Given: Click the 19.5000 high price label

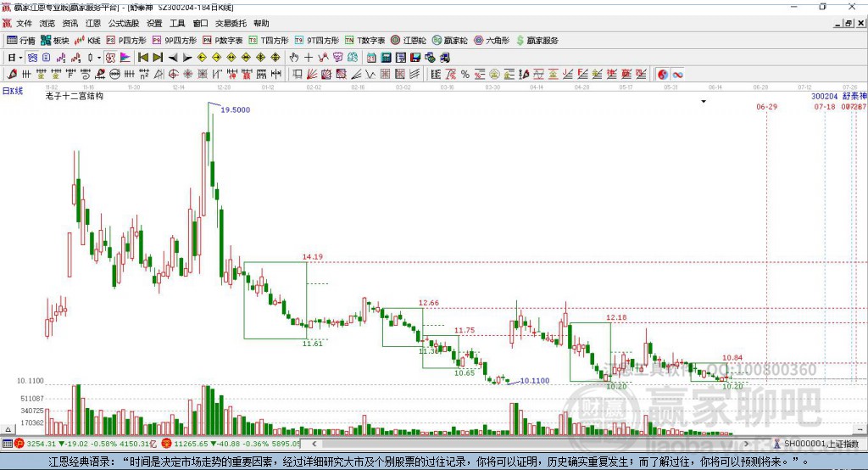Looking at the screenshot, I should tap(236, 109).
